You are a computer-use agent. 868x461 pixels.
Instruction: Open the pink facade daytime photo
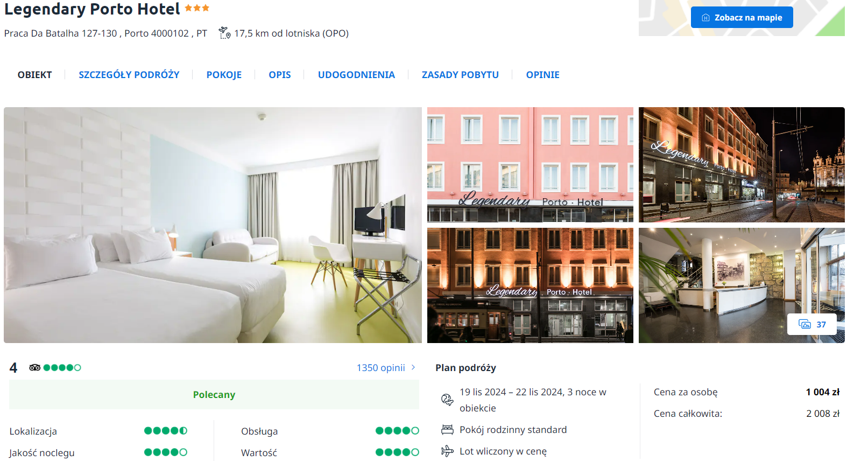click(x=530, y=165)
